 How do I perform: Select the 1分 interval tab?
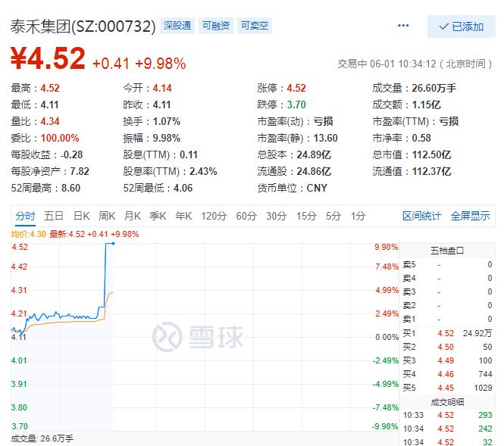[x=358, y=216]
